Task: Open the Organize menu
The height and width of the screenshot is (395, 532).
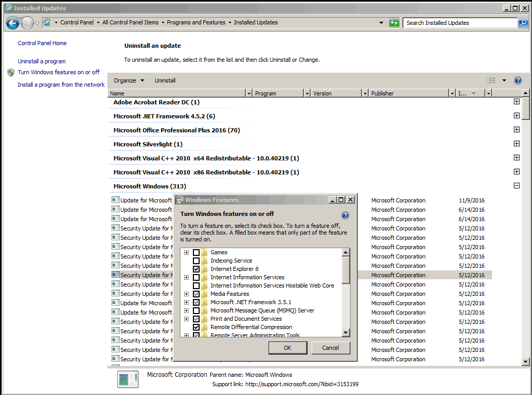Action: (129, 80)
